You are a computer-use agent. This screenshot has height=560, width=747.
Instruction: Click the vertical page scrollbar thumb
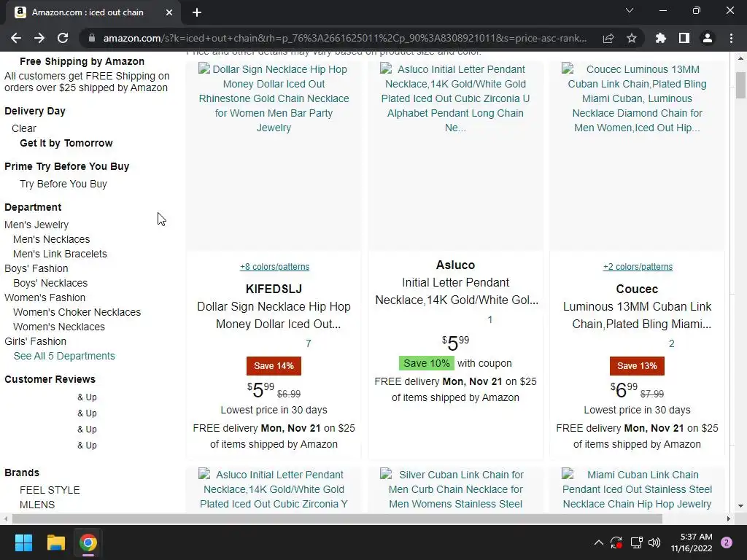(740, 85)
